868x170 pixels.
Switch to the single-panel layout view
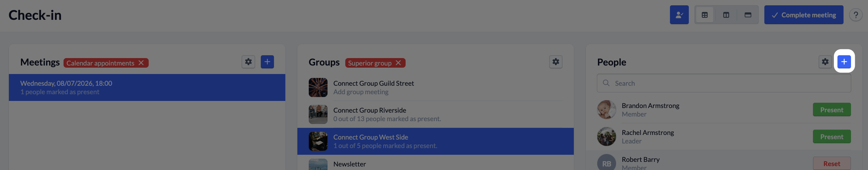748,15
